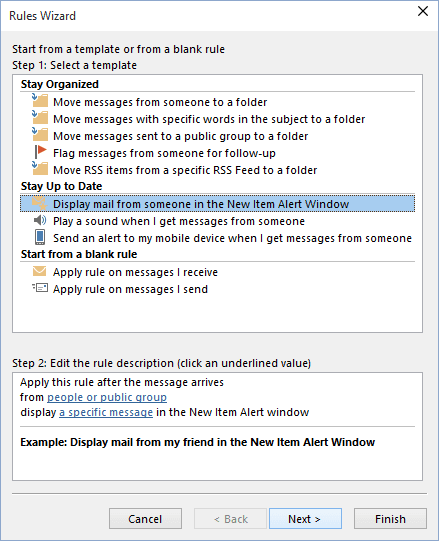
Task: Click envelope star icon for New Item Alert
Action: 39,204
